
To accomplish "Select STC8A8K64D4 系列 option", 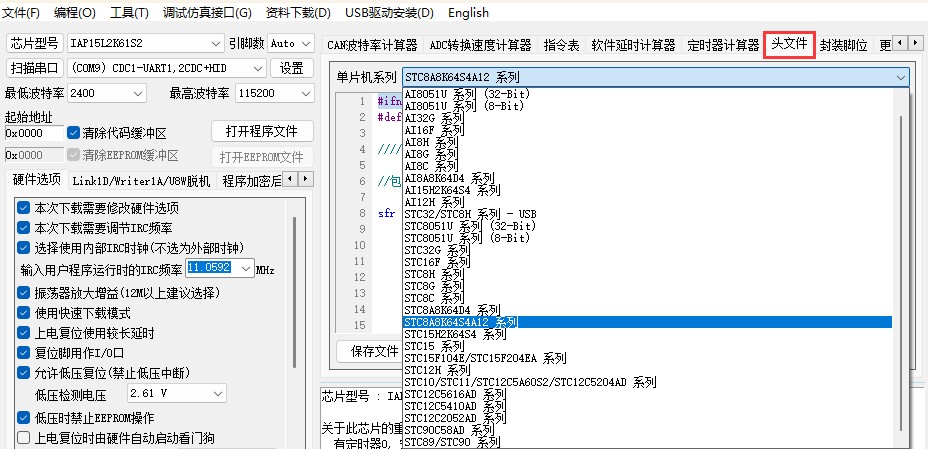I will [x=647, y=310].
